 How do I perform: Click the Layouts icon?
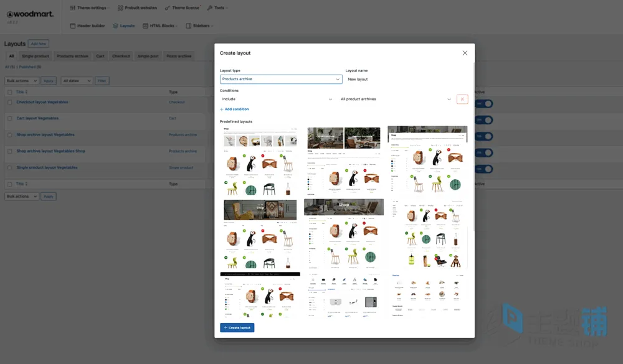(x=115, y=26)
